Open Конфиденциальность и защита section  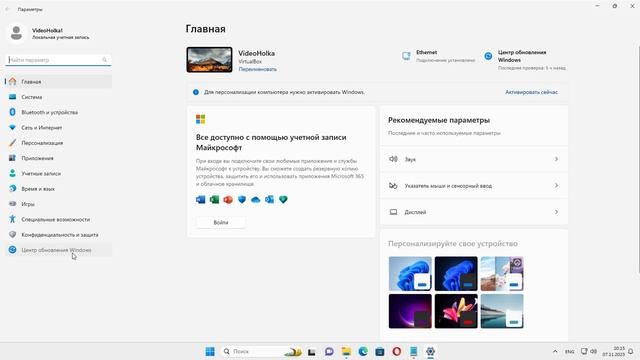point(58,235)
